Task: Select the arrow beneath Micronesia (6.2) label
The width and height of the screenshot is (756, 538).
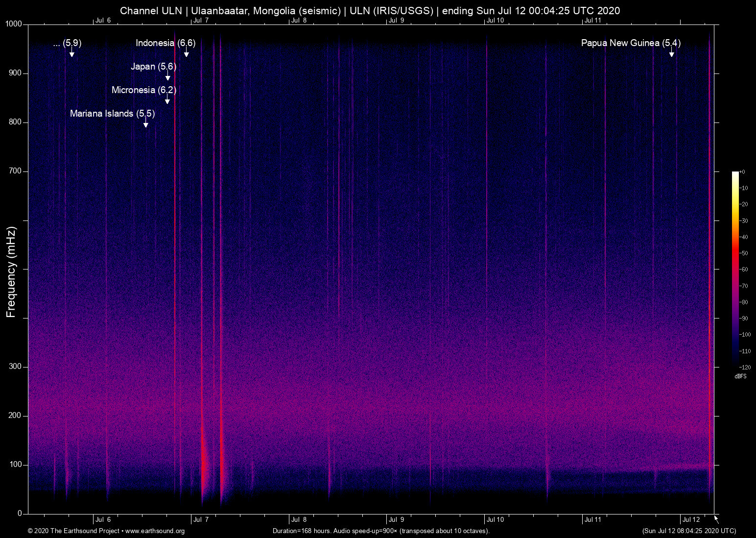Action: pyautogui.click(x=167, y=100)
